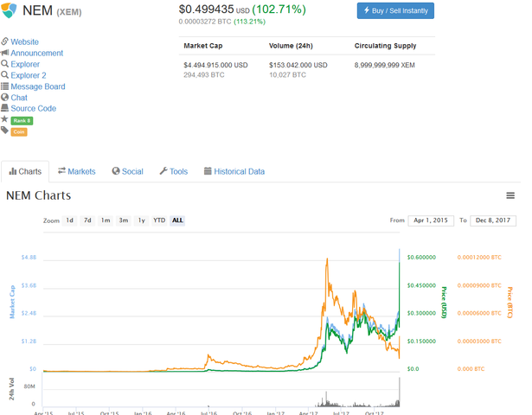
Task: Click the 24h Vol axis label
Action: pos(11,389)
